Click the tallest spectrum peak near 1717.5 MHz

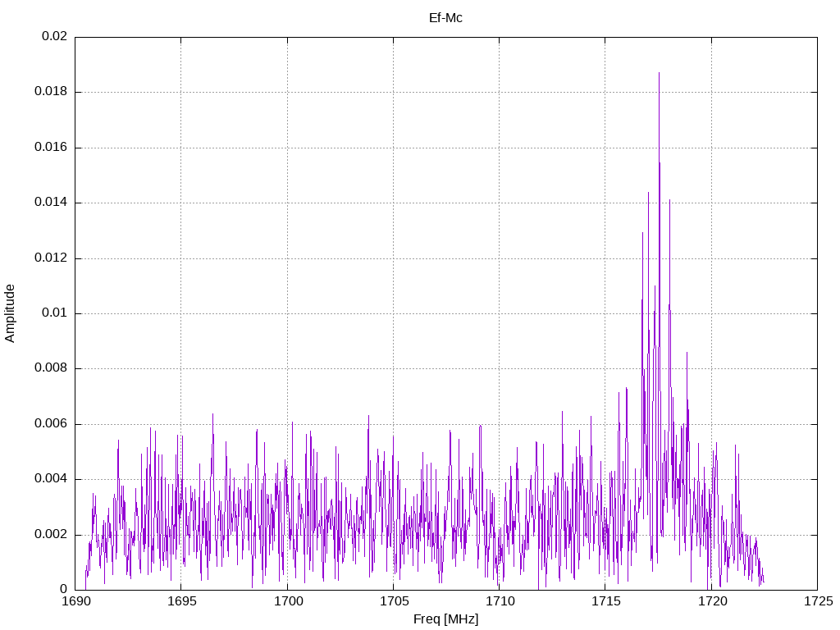659,73
